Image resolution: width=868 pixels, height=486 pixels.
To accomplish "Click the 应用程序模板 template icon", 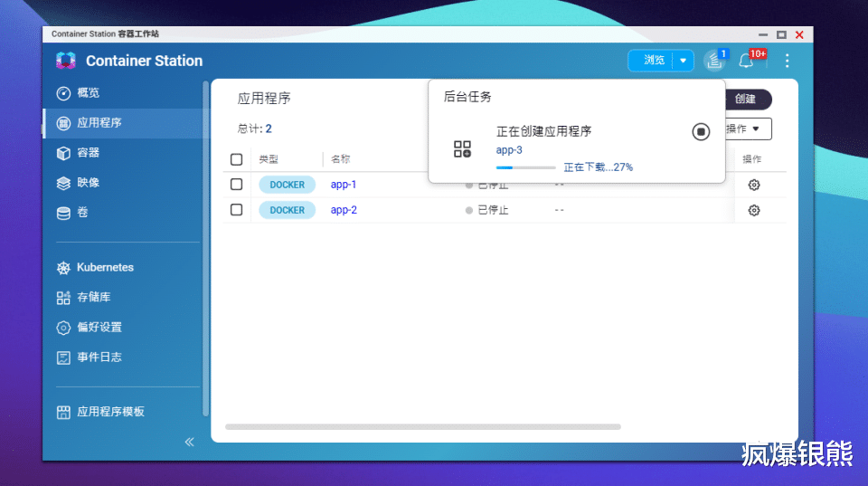I will (x=63, y=412).
